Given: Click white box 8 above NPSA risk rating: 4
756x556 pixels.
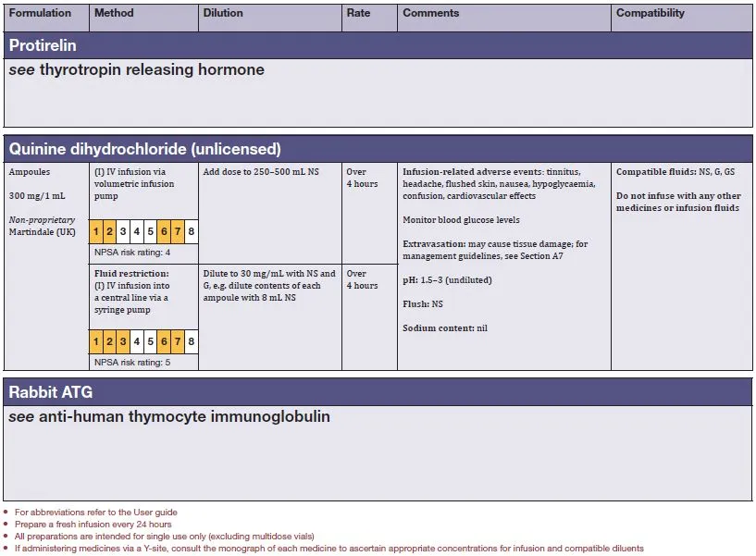Looking at the screenshot, I should (x=191, y=231).
